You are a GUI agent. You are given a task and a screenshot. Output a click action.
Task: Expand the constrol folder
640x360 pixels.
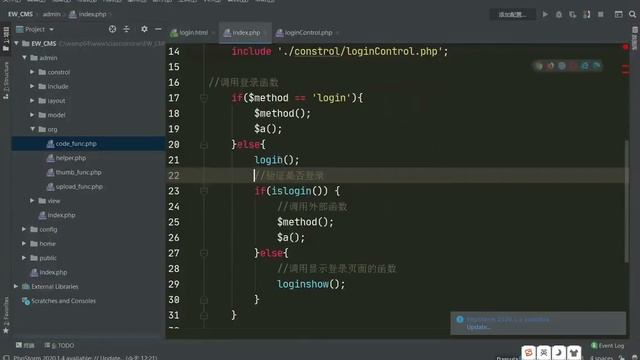tap(32, 72)
